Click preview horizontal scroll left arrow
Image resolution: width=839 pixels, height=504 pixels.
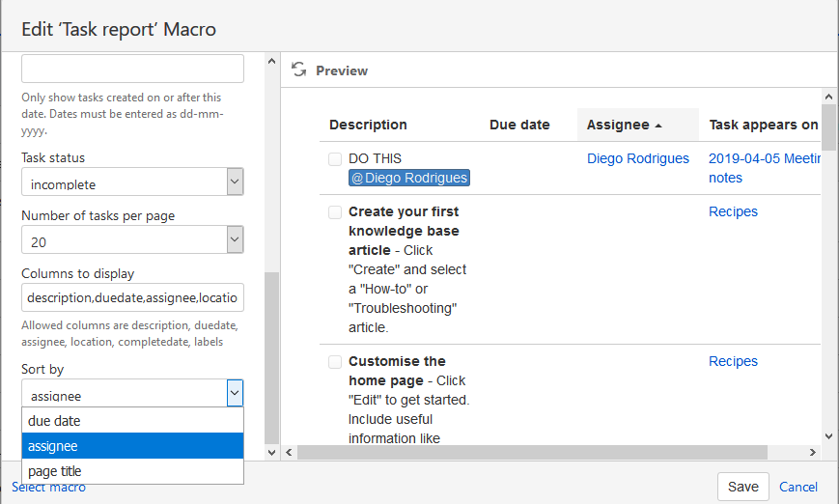click(x=289, y=453)
